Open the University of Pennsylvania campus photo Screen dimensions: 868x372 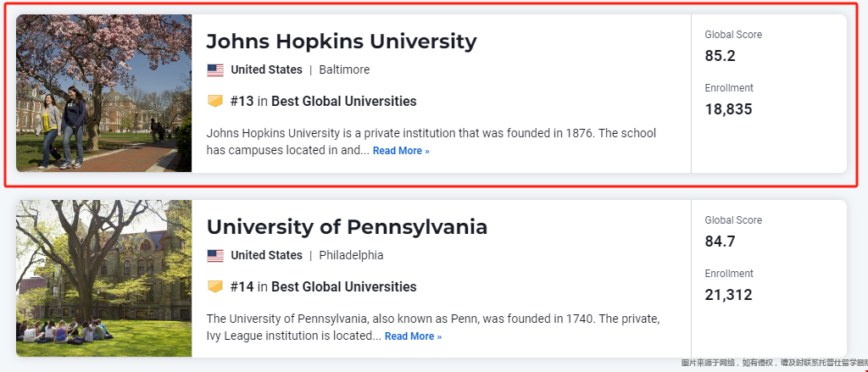tap(104, 279)
